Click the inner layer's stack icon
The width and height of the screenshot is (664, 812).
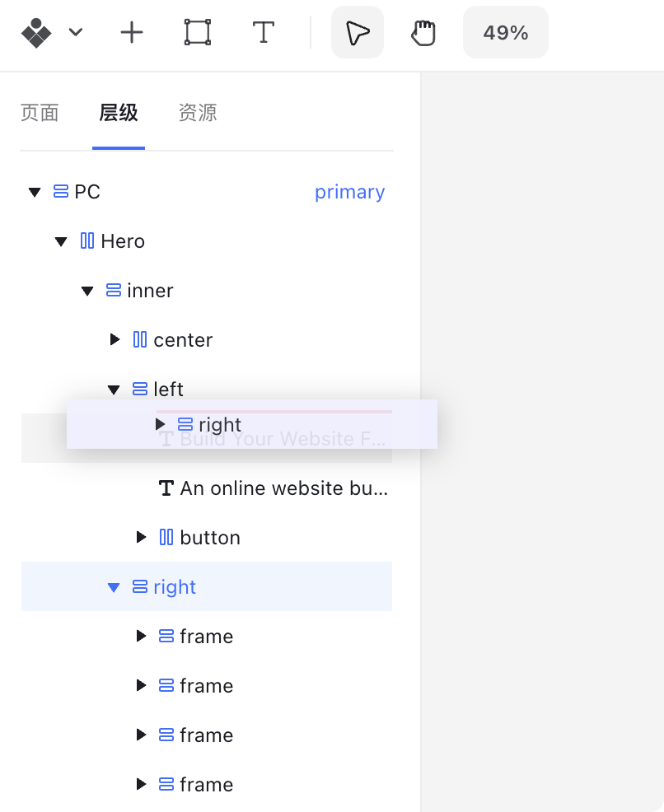pyautogui.click(x=114, y=290)
